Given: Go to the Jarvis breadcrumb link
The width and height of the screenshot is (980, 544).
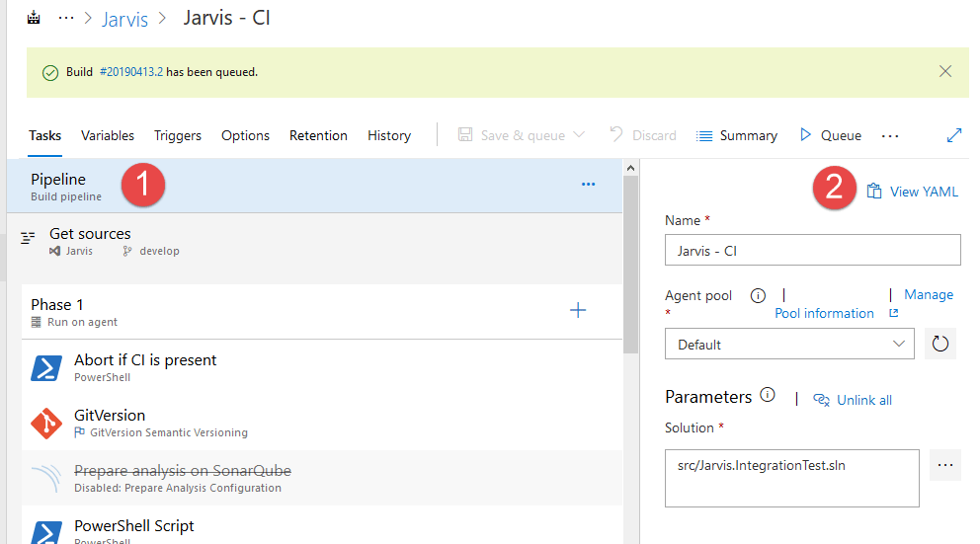Looking at the screenshot, I should (x=124, y=19).
